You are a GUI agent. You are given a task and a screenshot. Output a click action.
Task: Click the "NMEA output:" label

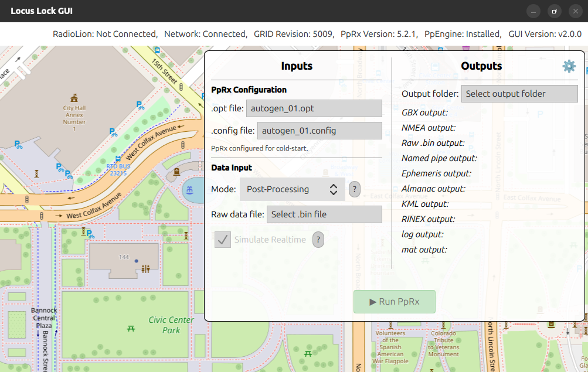[429, 128]
